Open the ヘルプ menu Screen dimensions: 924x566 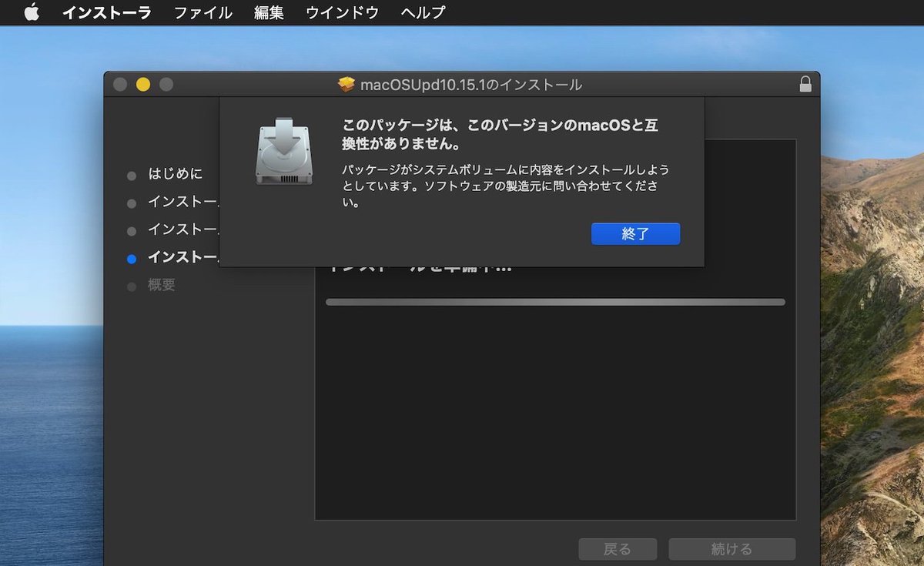(423, 12)
